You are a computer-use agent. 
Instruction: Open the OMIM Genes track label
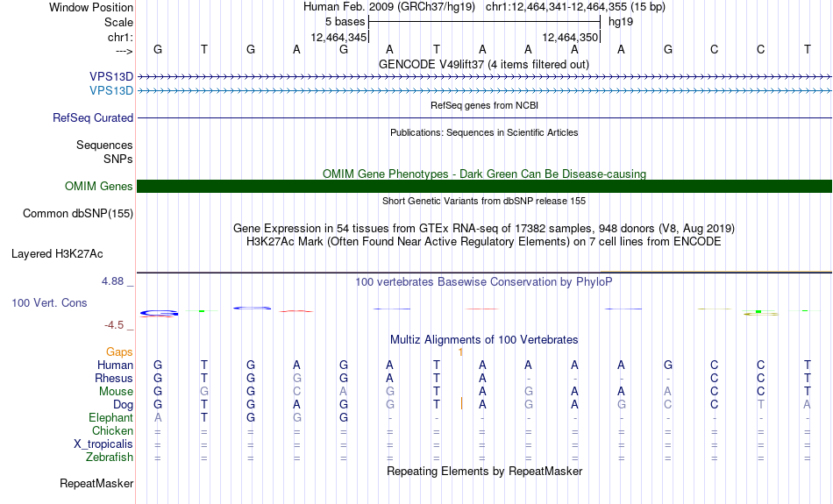pyautogui.click(x=98, y=187)
